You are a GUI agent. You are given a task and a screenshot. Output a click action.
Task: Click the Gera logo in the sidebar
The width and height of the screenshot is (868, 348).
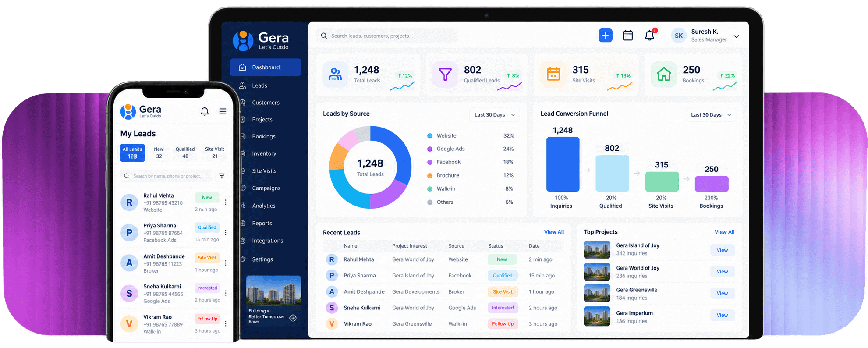[261, 40]
